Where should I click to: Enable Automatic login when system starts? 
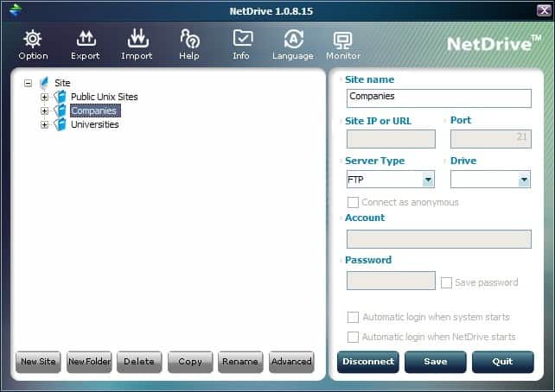coord(353,317)
